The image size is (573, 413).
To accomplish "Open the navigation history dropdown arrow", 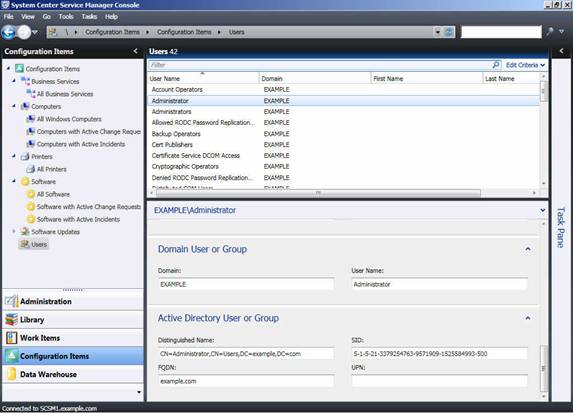I will coord(35,33).
